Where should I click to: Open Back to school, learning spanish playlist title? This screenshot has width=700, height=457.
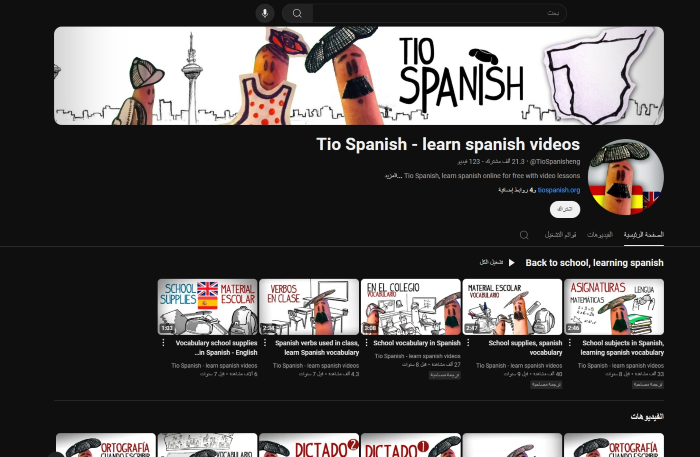click(594, 263)
